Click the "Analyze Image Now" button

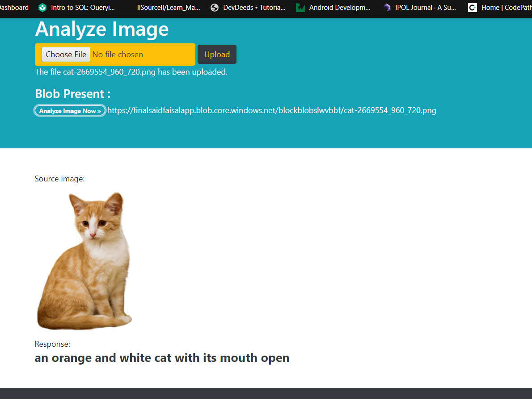click(70, 110)
